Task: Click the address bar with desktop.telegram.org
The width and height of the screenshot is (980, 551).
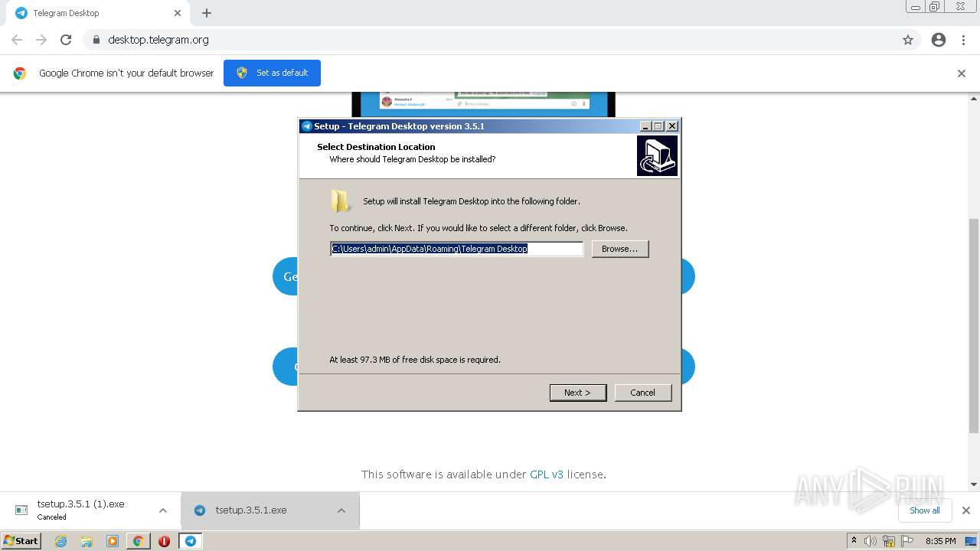Action: coord(490,40)
